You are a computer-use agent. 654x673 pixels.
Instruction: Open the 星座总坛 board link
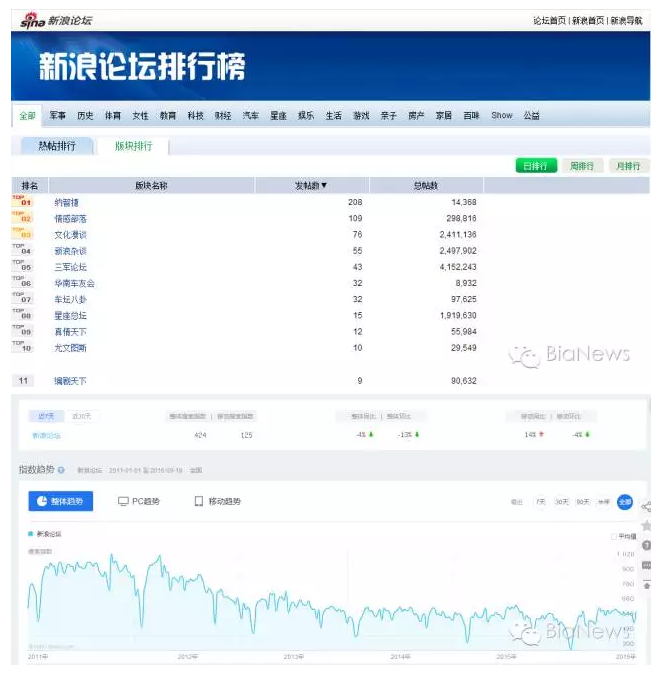coord(70,315)
